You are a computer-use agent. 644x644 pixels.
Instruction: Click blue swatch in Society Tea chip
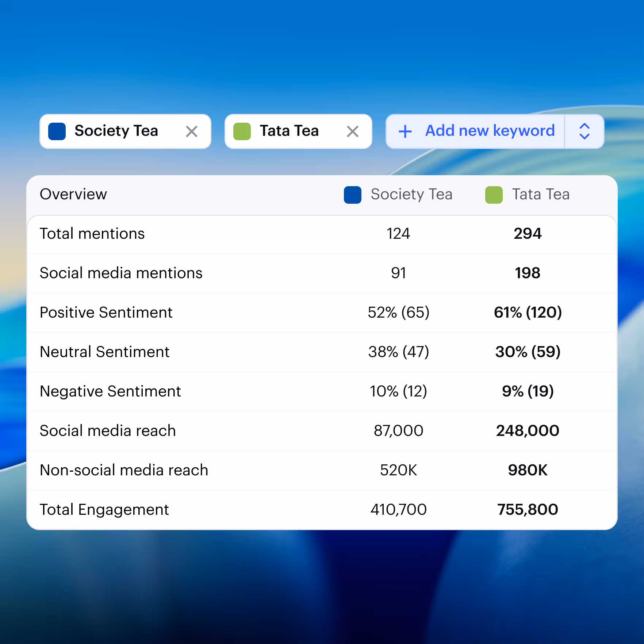click(57, 131)
